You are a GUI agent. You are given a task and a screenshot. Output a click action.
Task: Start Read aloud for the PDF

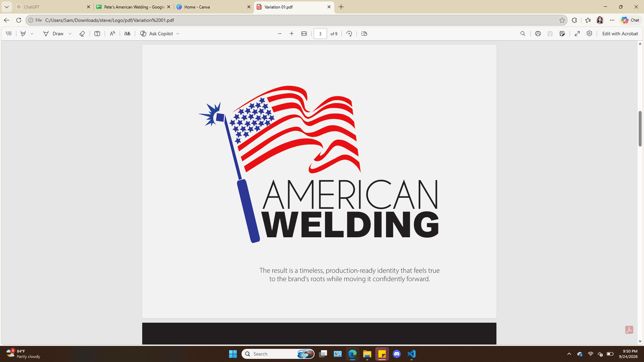coord(112,34)
